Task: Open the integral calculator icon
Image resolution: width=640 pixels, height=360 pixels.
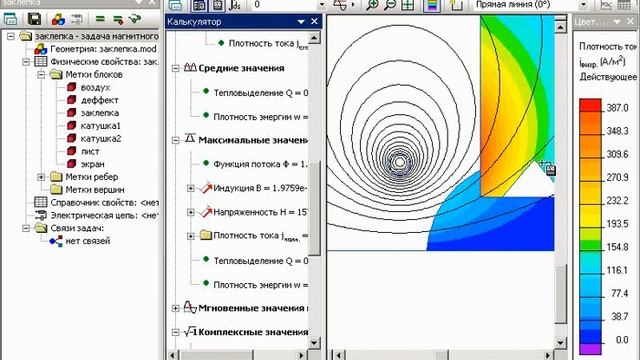Action: click(235, 5)
